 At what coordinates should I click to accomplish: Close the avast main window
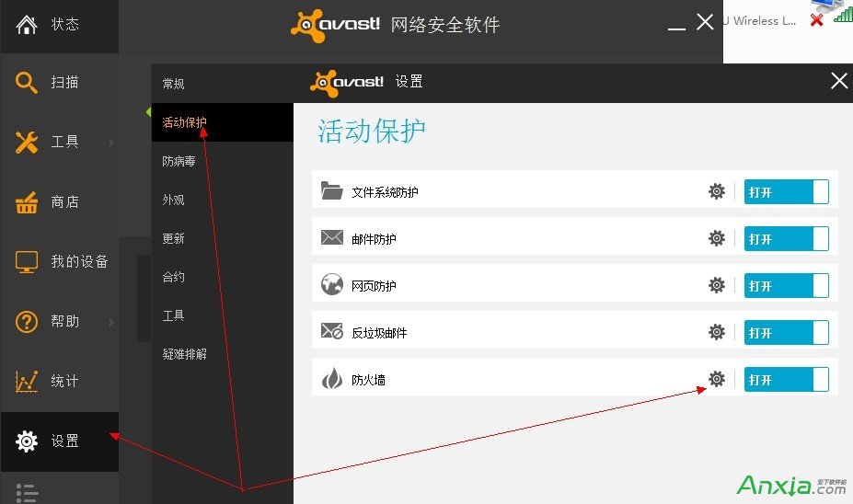pos(705,22)
